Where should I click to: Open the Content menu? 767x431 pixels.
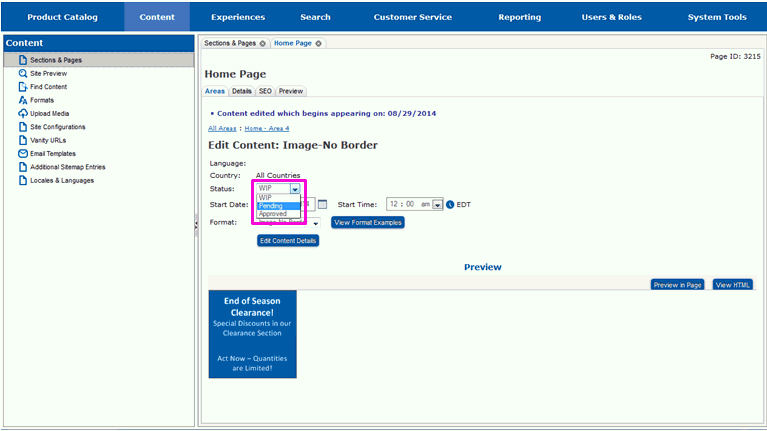(x=157, y=17)
